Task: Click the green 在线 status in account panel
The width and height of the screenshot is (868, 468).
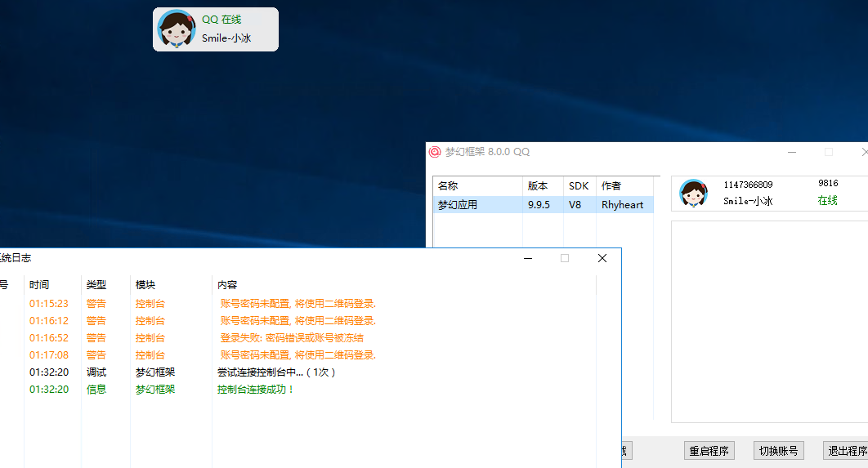Action: point(827,201)
